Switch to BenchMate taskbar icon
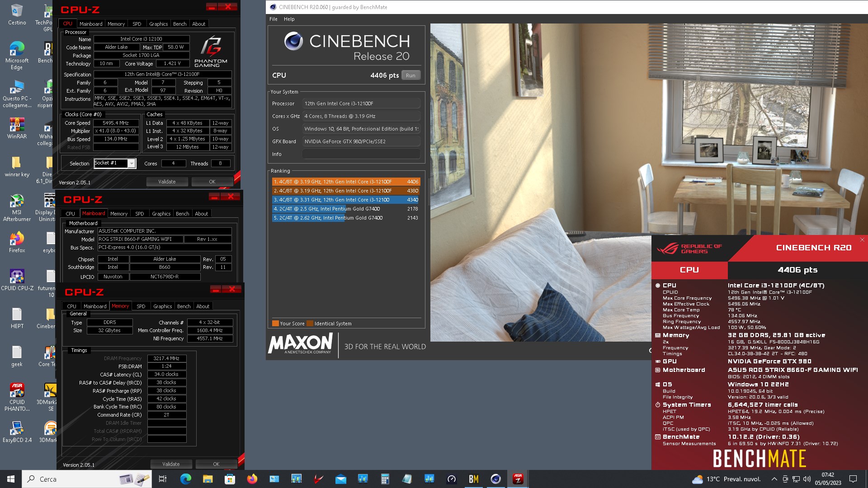 coord(473,479)
